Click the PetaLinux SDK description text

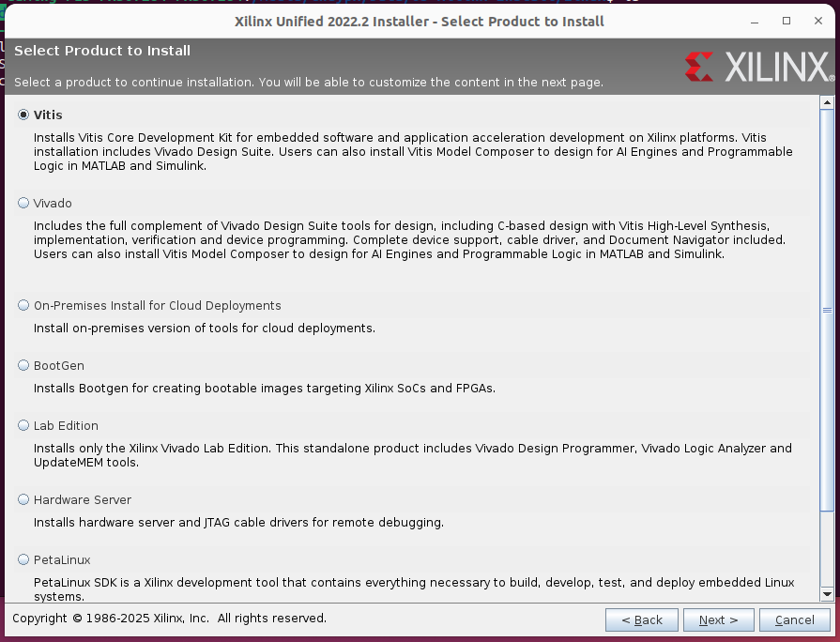click(414, 588)
